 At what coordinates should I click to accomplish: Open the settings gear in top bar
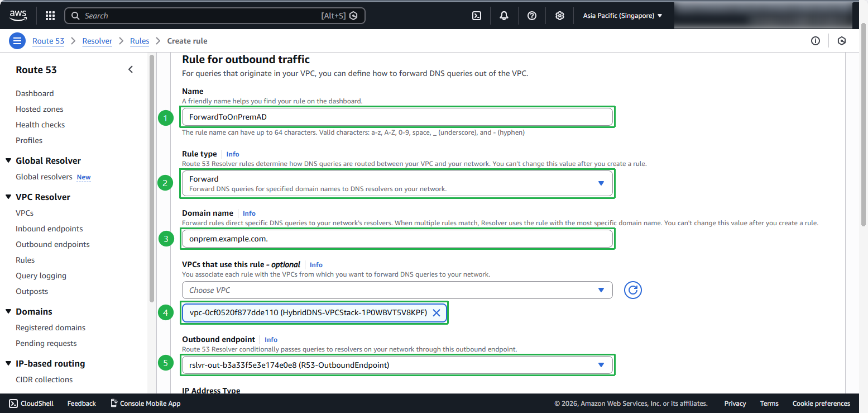point(560,16)
